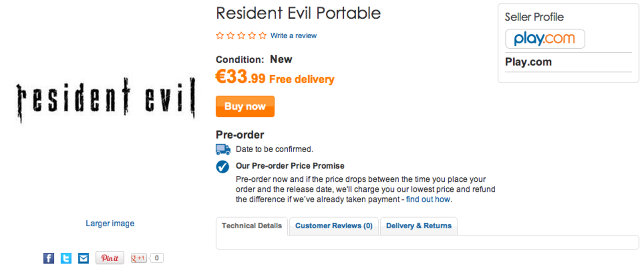Click the Google +1 count bubble

click(157, 258)
